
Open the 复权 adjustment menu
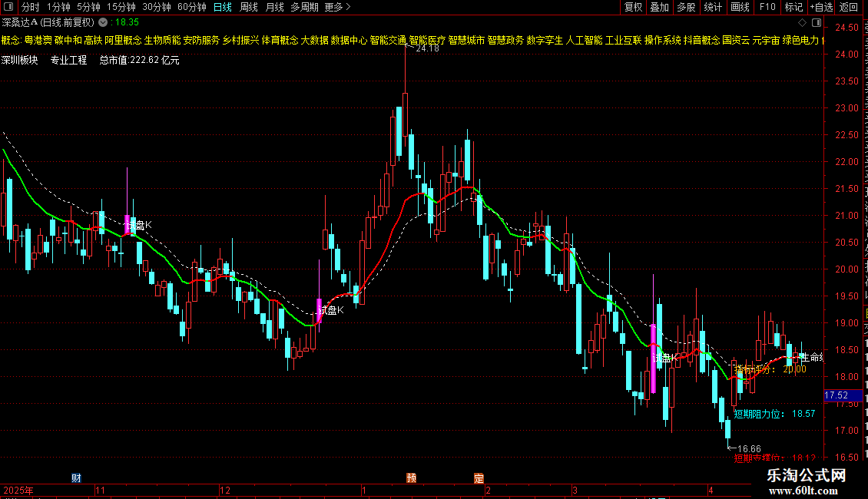tap(633, 7)
